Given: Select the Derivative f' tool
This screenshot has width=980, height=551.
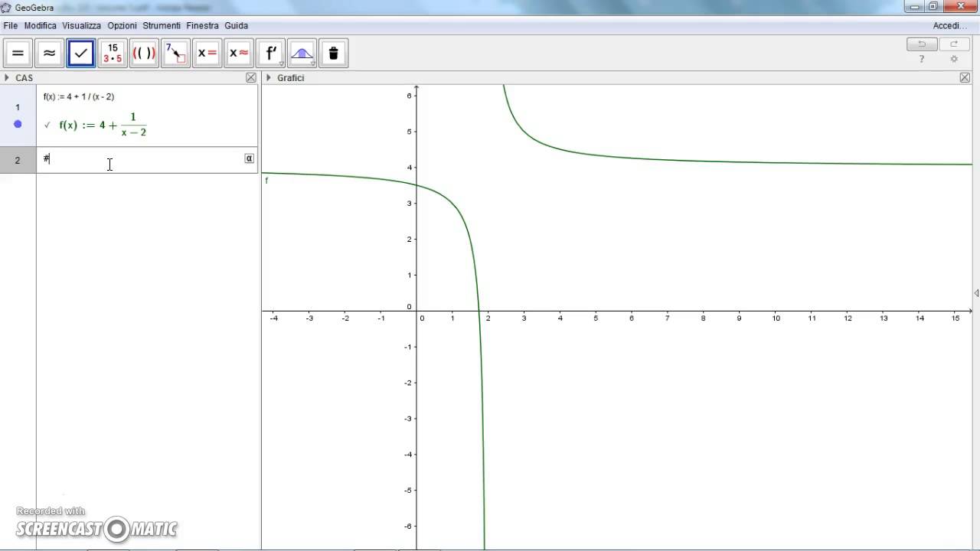Looking at the screenshot, I should (x=270, y=54).
